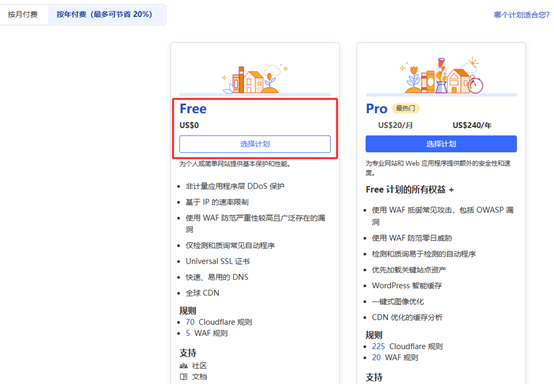Viewport: 554px width, 384px height.
Task: Click the documentation 文档 icon
Action: [x=183, y=377]
